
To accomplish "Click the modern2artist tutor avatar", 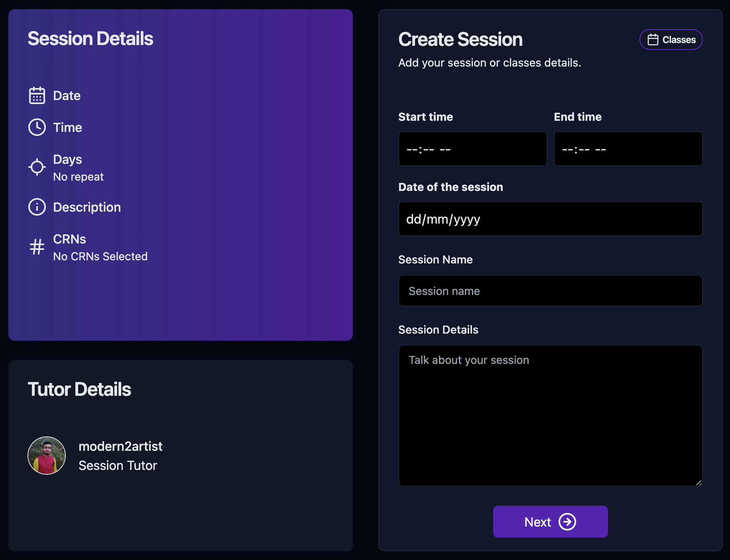I will [47, 456].
